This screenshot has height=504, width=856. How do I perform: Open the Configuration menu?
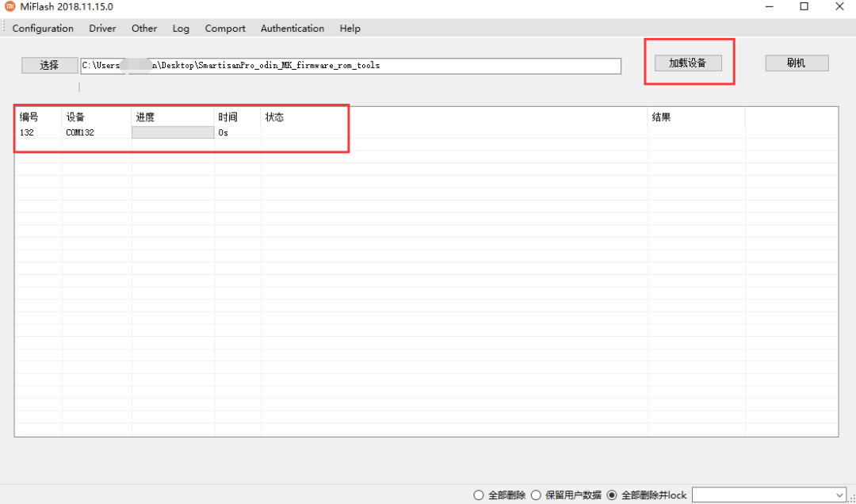[x=43, y=29]
